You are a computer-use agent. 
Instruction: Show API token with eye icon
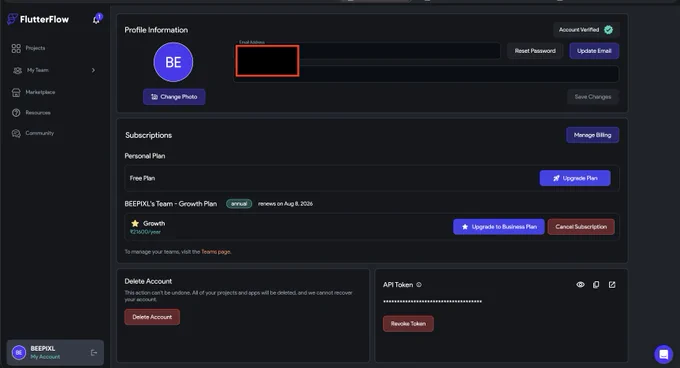point(580,285)
